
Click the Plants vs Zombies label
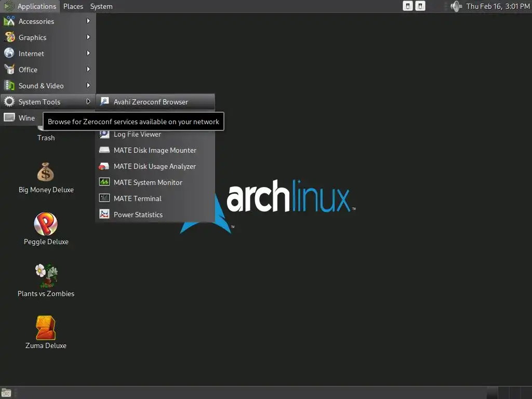(x=46, y=294)
